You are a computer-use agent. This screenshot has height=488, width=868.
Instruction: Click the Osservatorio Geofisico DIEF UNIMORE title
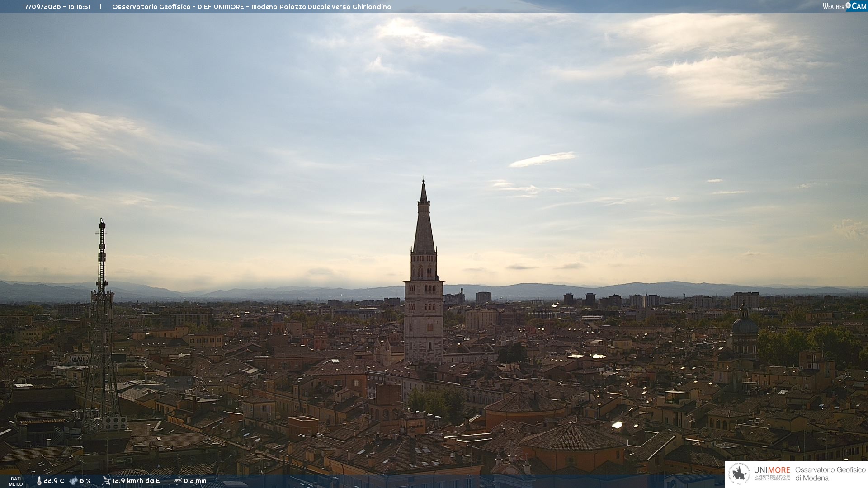coord(252,7)
